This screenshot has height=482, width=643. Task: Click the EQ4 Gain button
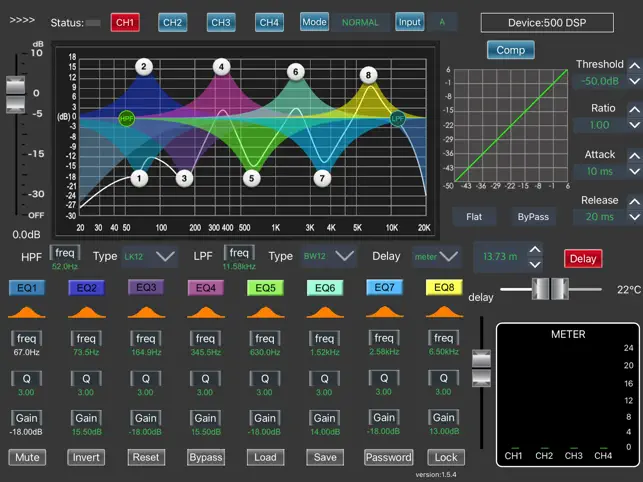[205, 418]
